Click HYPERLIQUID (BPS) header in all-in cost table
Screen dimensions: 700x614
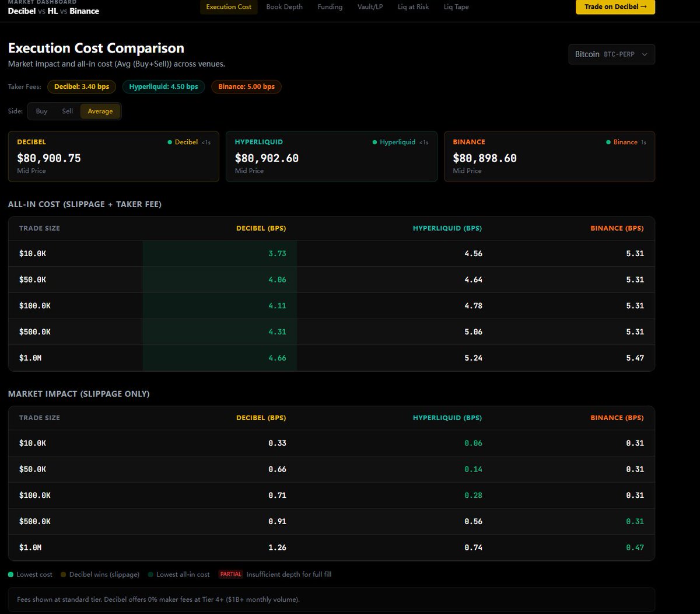click(x=447, y=228)
